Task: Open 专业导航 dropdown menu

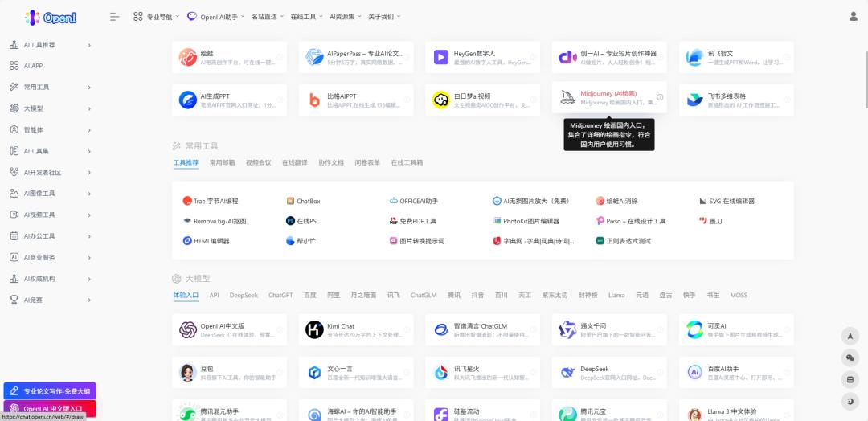Action: 156,17
